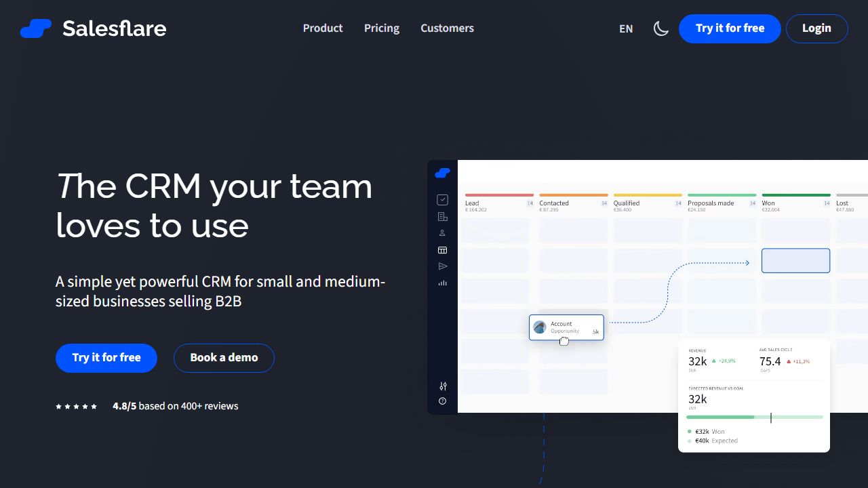The width and height of the screenshot is (868, 488).
Task: Go to the Pricing page
Action: point(381,28)
